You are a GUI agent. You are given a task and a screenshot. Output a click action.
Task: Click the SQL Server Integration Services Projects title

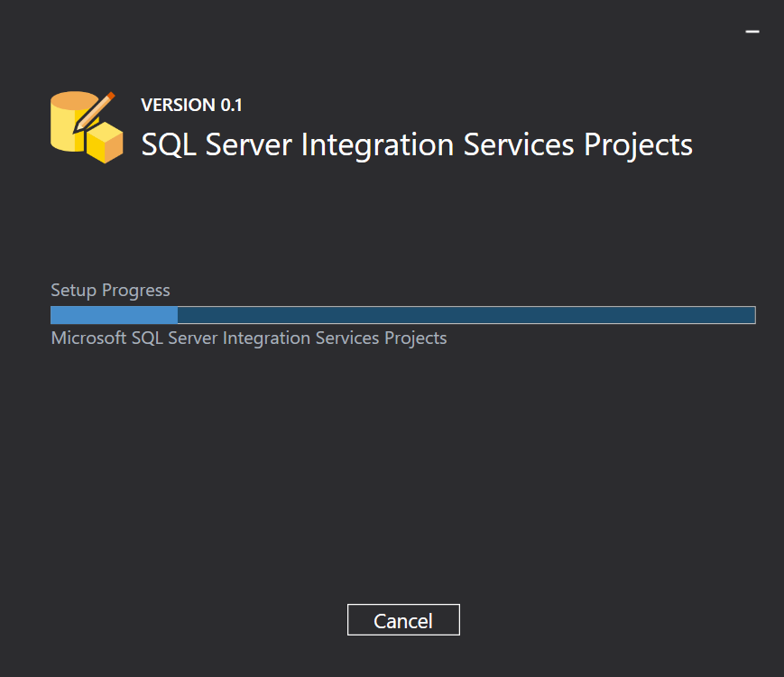(417, 145)
